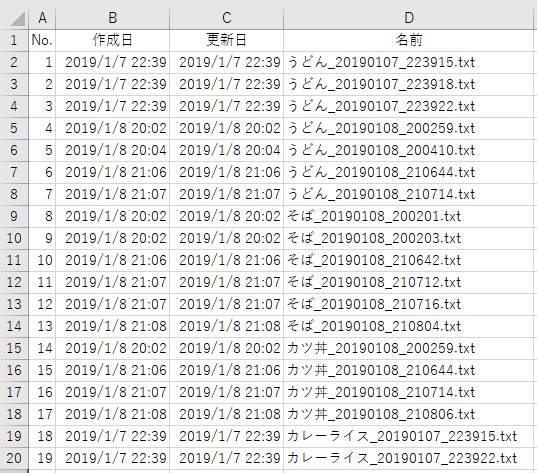Viewport: 537px width, 473px height.
Task: Select cell カツ丼_20190108_200259.txt
Action: tap(409, 348)
